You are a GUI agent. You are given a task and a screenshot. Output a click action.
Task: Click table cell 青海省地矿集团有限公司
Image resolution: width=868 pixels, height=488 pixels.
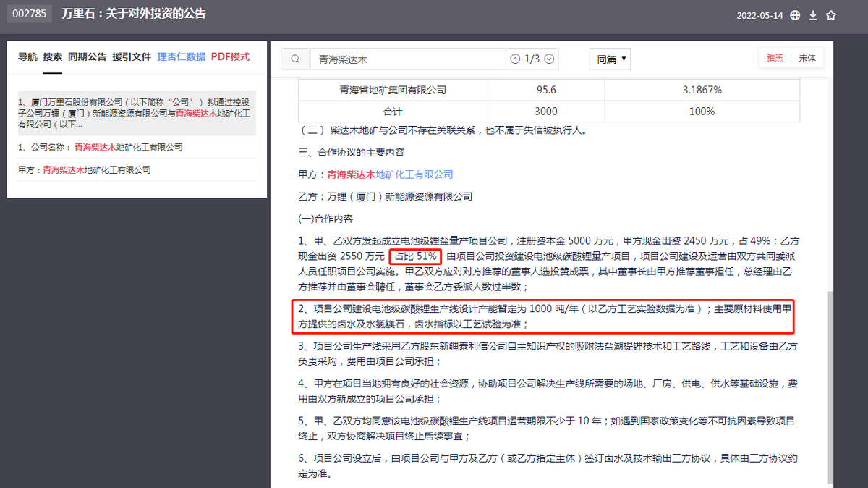[393, 90]
